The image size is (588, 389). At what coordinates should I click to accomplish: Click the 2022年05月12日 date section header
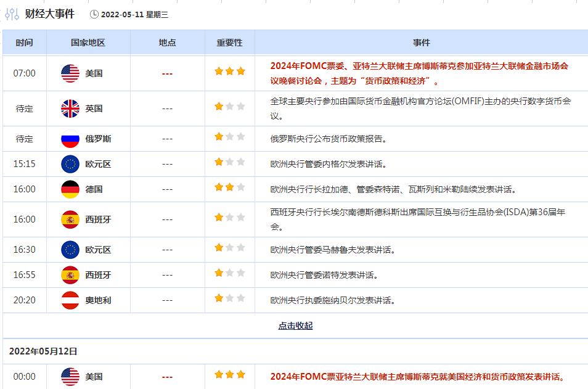point(43,351)
